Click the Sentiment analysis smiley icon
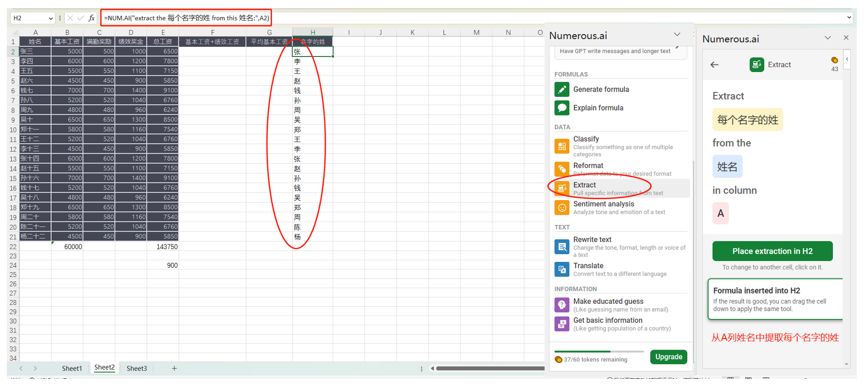This screenshot has height=389, width=868. [562, 208]
